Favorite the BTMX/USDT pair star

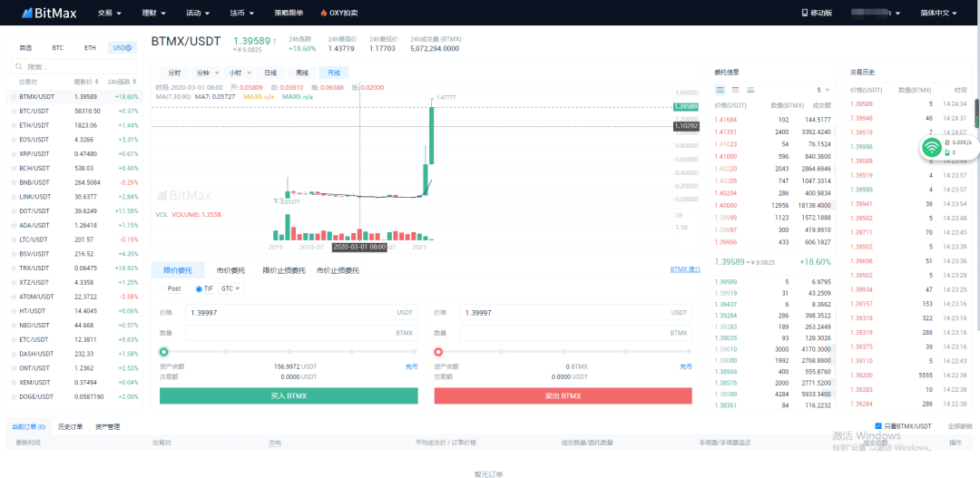14,97
